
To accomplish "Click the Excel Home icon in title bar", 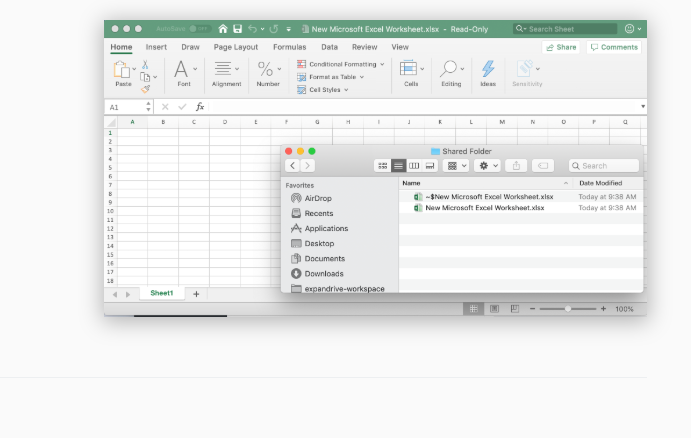I will pyautogui.click(x=223, y=29).
